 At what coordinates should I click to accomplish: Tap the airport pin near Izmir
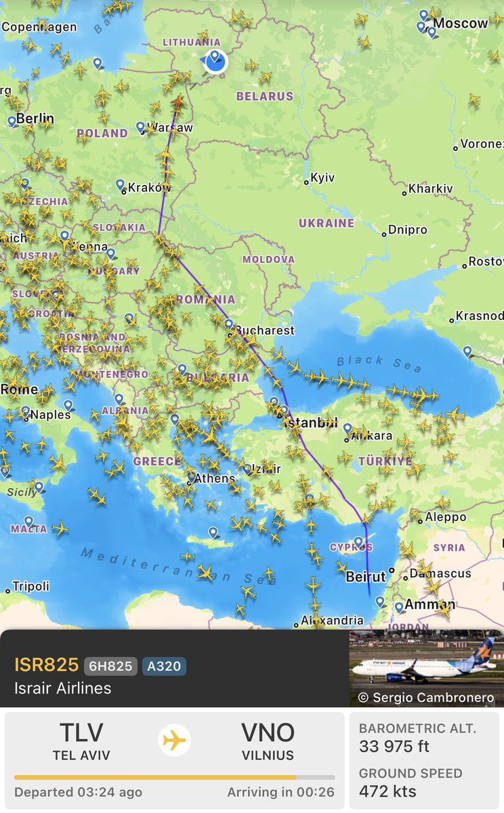[x=247, y=468]
